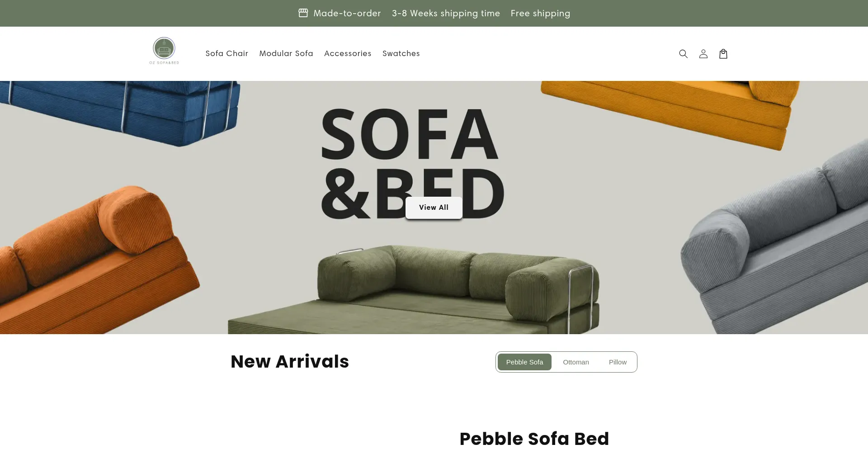The image size is (868, 449).
Task: Select the Pebble Sofa tab
Action: 524,362
